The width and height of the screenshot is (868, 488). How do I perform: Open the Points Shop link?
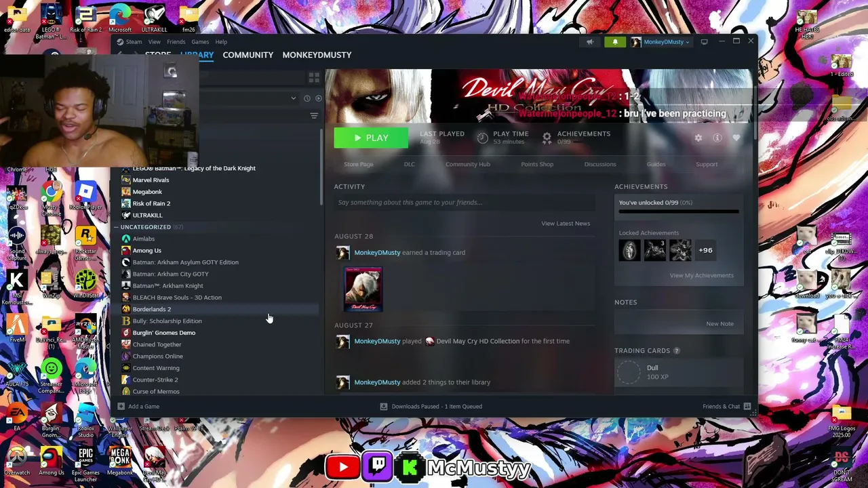[x=537, y=164]
